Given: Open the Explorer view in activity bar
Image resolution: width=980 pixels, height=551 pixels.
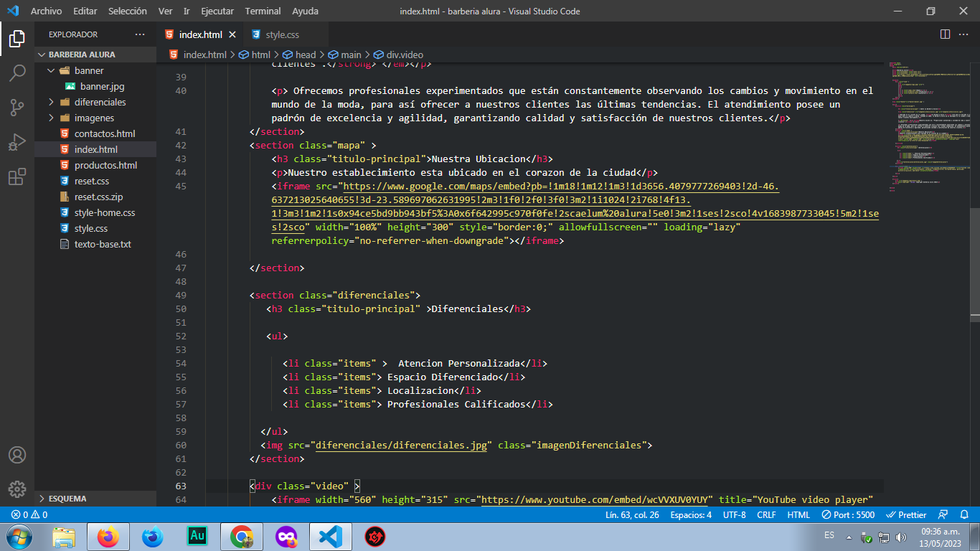Looking at the screenshot, I should [17, 39].
